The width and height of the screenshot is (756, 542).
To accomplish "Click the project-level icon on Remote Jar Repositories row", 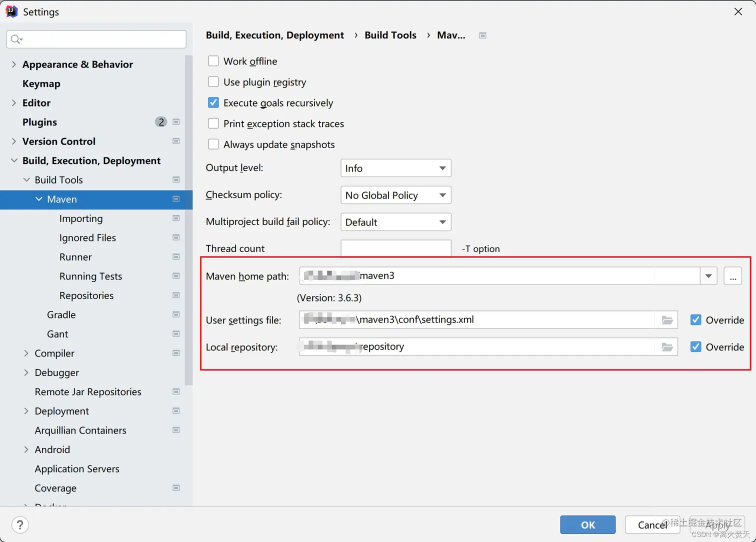I will click(x=176, y=391).
